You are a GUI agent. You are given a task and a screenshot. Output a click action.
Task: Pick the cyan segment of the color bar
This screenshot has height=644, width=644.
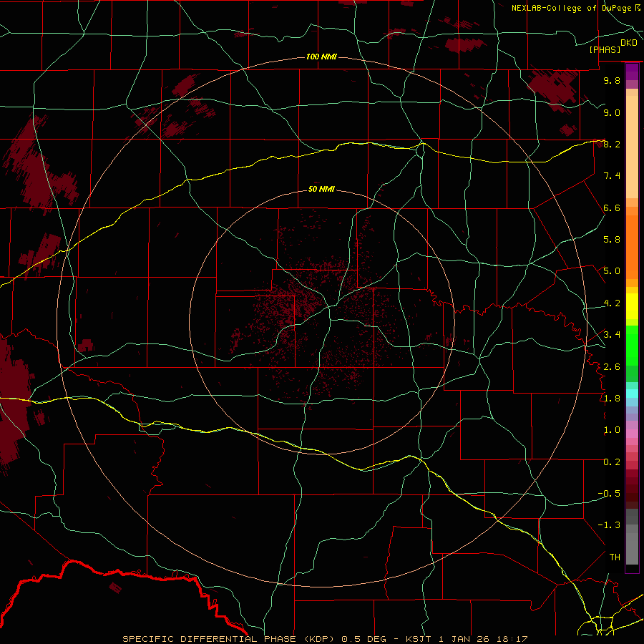[632, 394]
